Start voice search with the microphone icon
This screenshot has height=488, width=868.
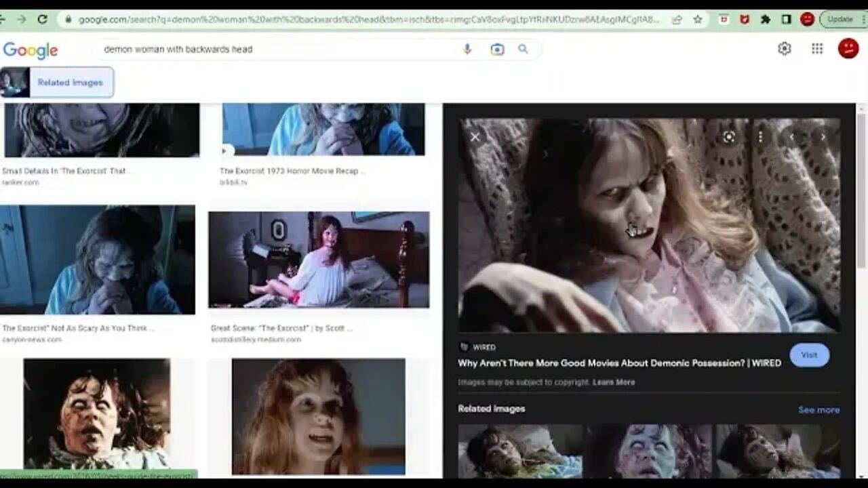[x=467, y=49]
